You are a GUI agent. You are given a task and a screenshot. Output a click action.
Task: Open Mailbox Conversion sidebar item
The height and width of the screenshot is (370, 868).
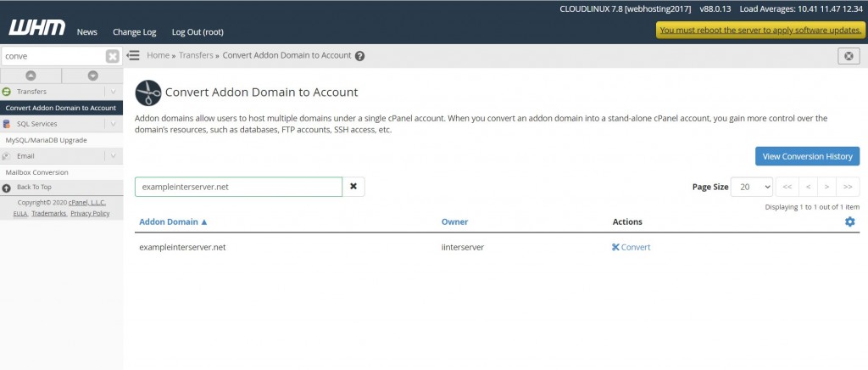tap(36, 172)
